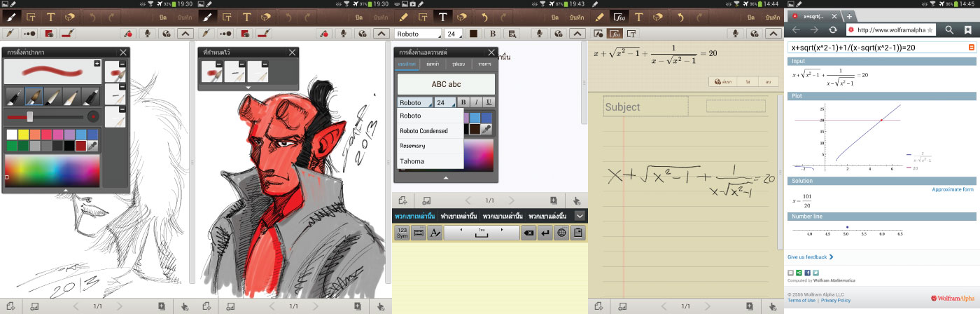Toggle bold in the text settings panel
The image size is (980, 314).
coord(463,102)
